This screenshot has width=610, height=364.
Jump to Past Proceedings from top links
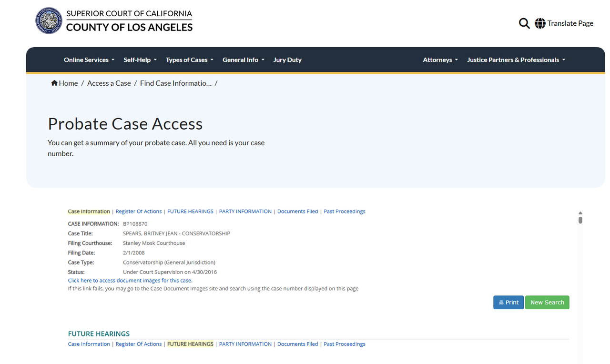coord(345,212)
